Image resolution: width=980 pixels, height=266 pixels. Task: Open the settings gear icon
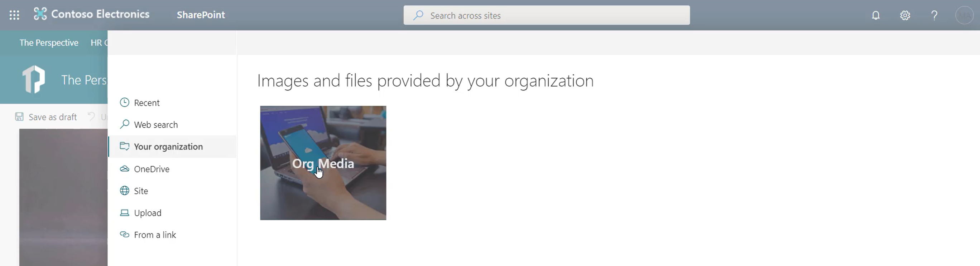click(905, 15)
